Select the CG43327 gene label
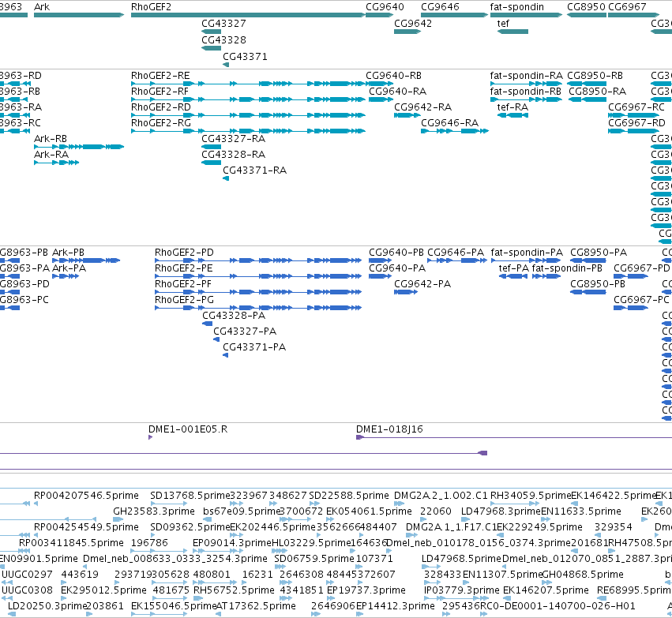The width and height of the screenshot is (672, 618). [223, 24]
